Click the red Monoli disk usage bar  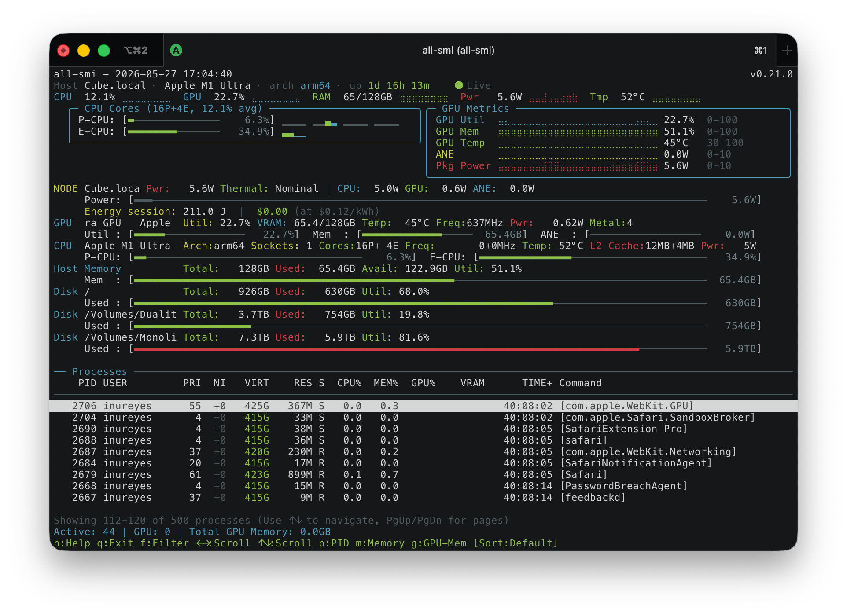[x=420, y=349]
